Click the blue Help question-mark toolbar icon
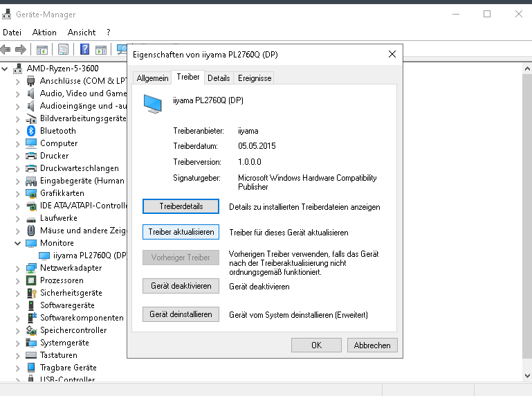 [84, 50]
